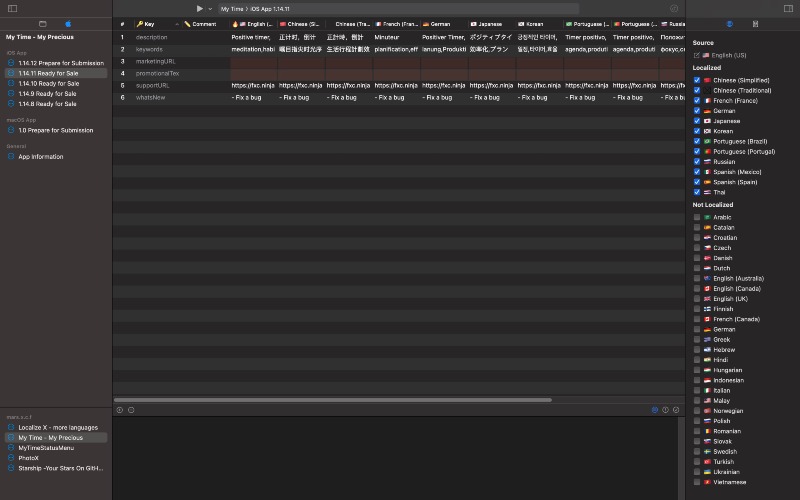Select the folder tab in left sidebar

(43, 24)
